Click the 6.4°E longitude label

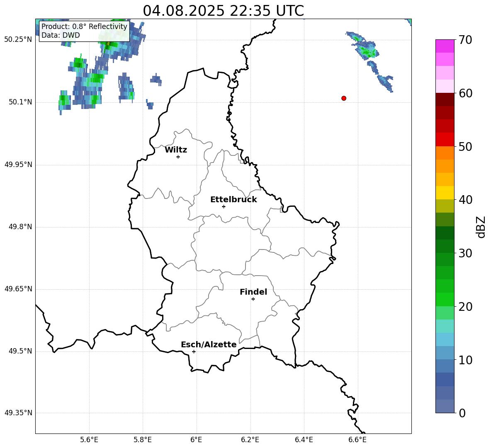click(x=304, y=440)
